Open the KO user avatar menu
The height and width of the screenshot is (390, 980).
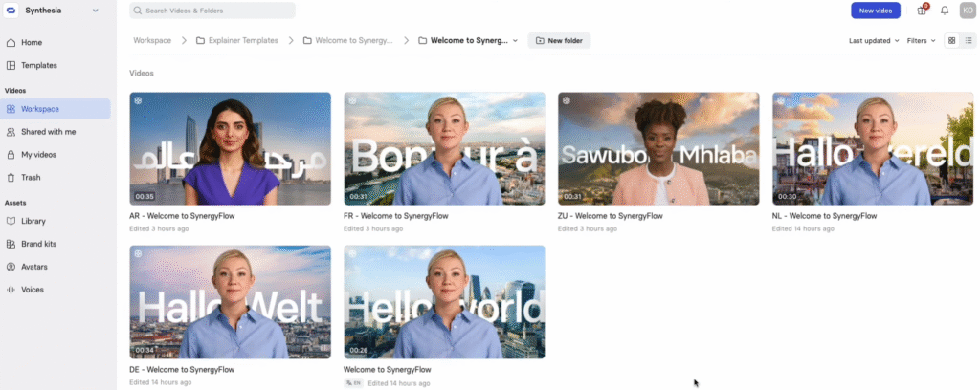coord(968,11)
